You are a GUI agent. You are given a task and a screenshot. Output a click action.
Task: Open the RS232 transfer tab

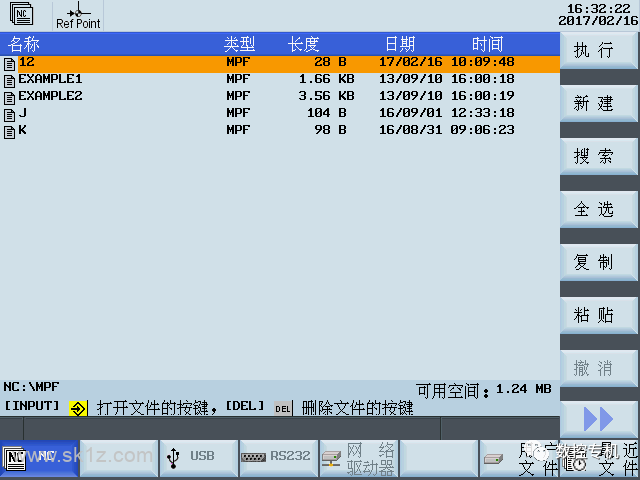279,458
